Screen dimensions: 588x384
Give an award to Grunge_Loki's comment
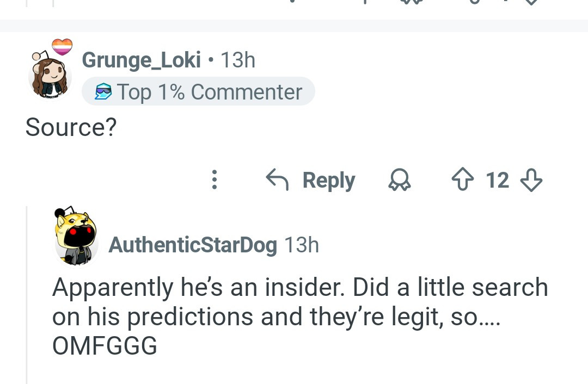click(399, 180)
